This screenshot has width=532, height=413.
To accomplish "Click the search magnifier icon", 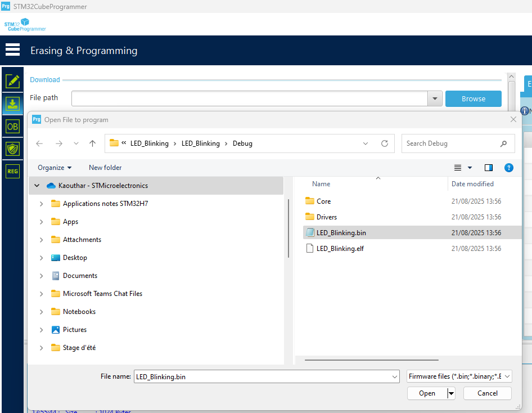I will point(503,143).
